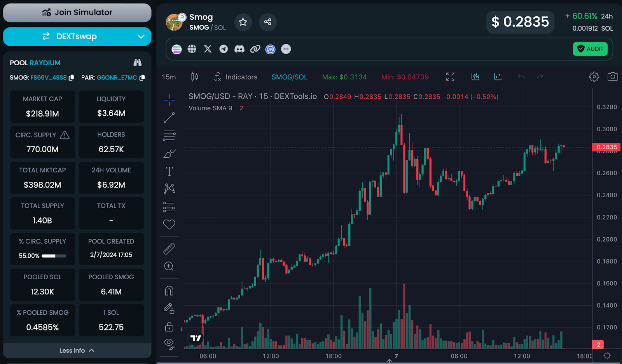Open the Solana explorer icon

[176, 49]
